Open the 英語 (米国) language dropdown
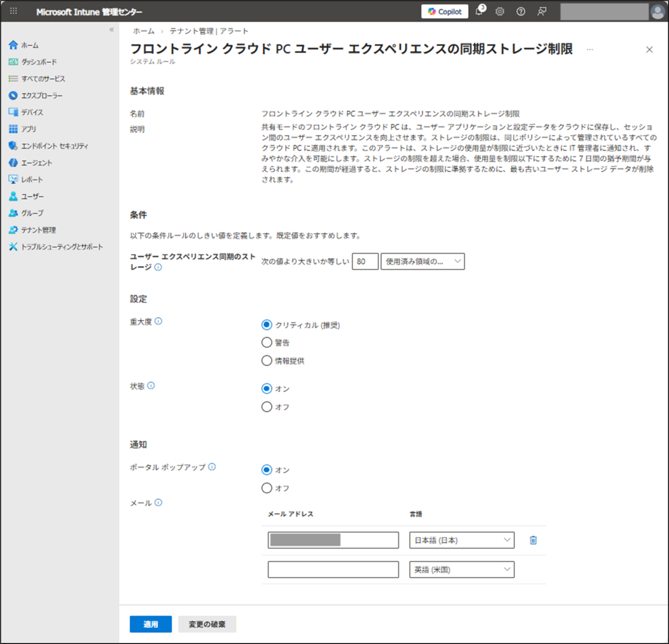 pos(462,570)
